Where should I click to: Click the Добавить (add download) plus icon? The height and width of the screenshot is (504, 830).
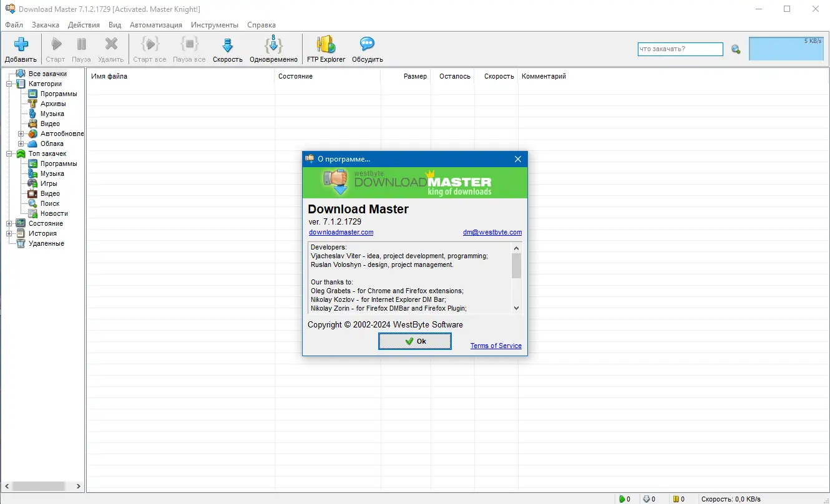tap(21, 44)
